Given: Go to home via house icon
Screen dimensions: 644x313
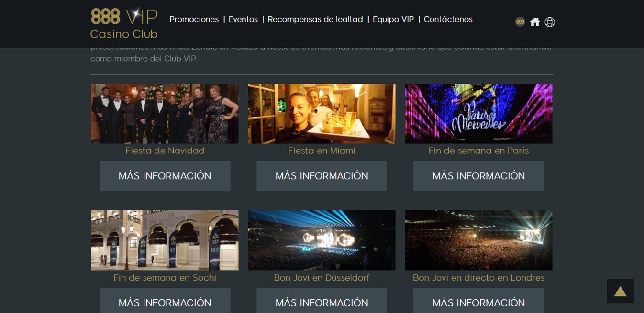Looking at the screenshot, I should (x=535, y=22).
